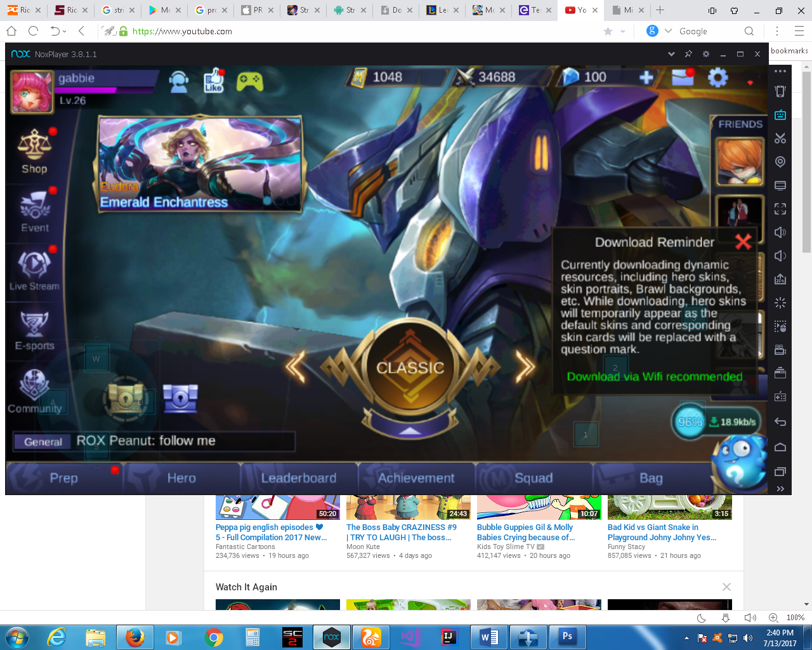Image resolution: width=812 pixels, height=650 pixels.
Task: Open Photoshop from the Windows taskbar
Action: click(x=567, y=637)
